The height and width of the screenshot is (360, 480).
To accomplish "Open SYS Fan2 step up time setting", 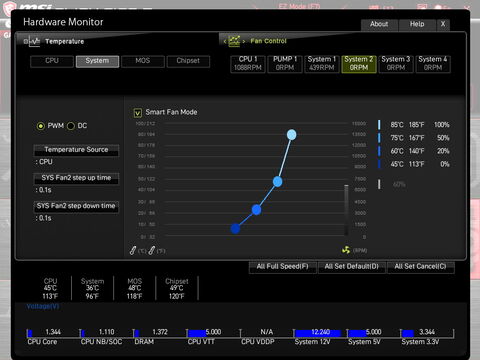I will (76, 178).
